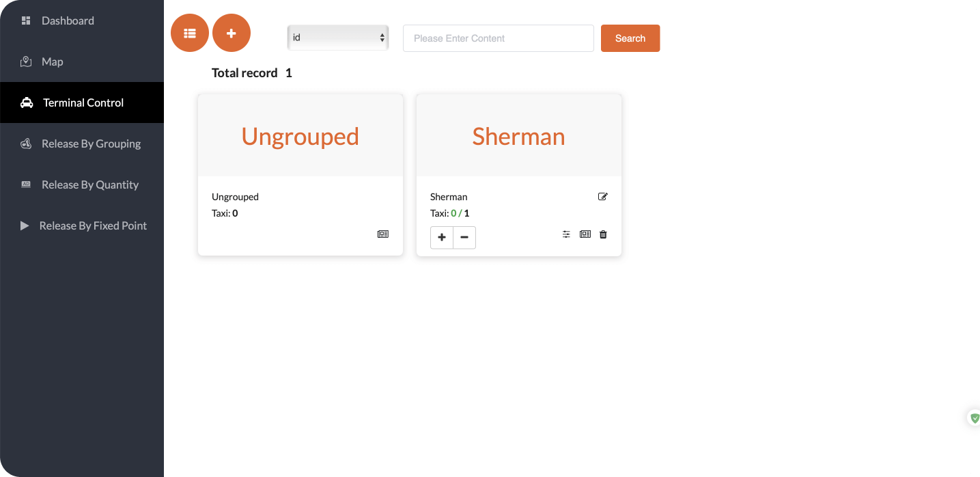Open filter settings icon on Sherman card

(x=566, y=234)
